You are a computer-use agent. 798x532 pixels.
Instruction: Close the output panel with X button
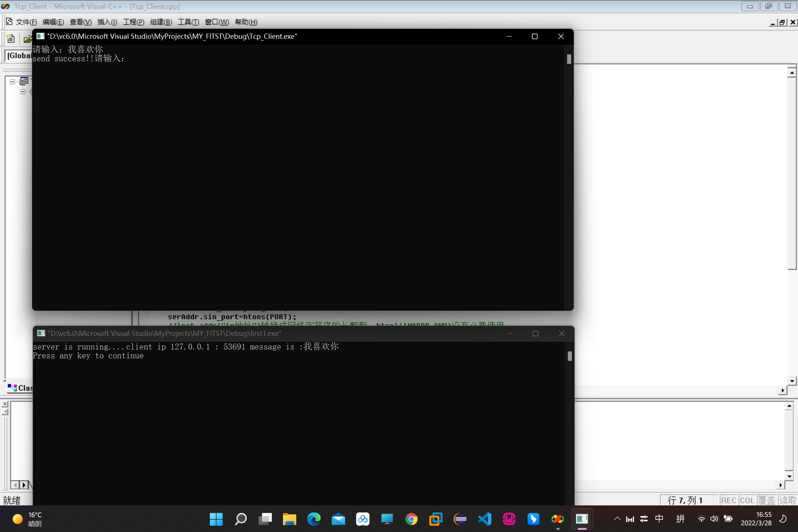point(5,404)
